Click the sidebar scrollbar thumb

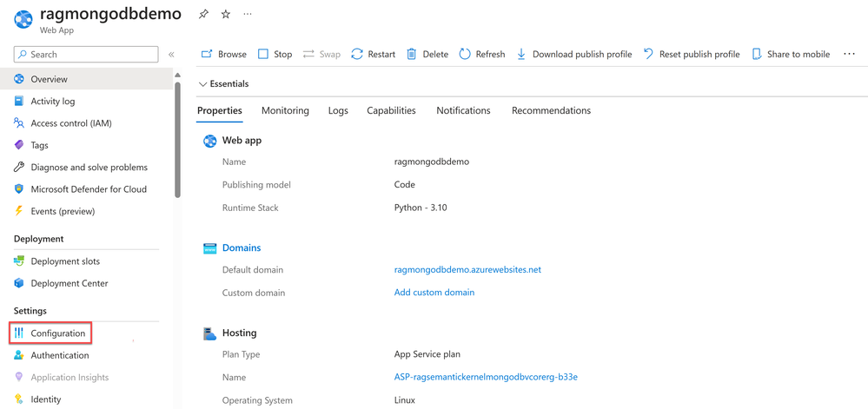coord(177,140)
